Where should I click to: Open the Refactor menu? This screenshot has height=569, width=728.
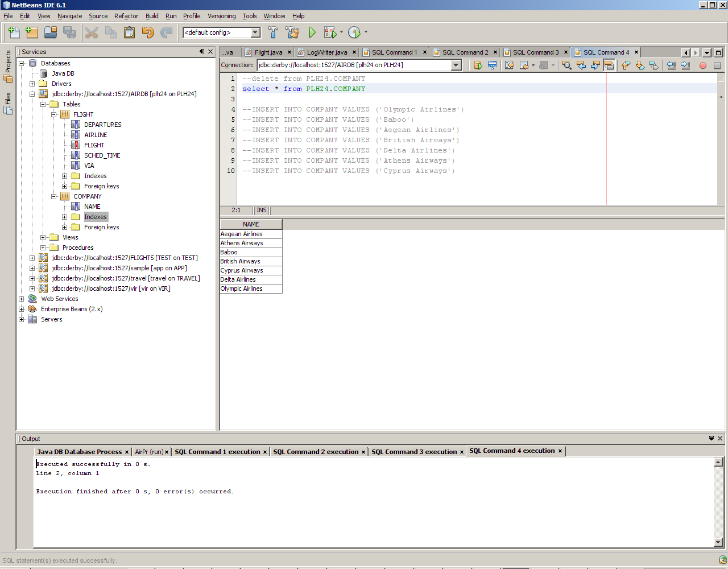(x=126, y=16)
